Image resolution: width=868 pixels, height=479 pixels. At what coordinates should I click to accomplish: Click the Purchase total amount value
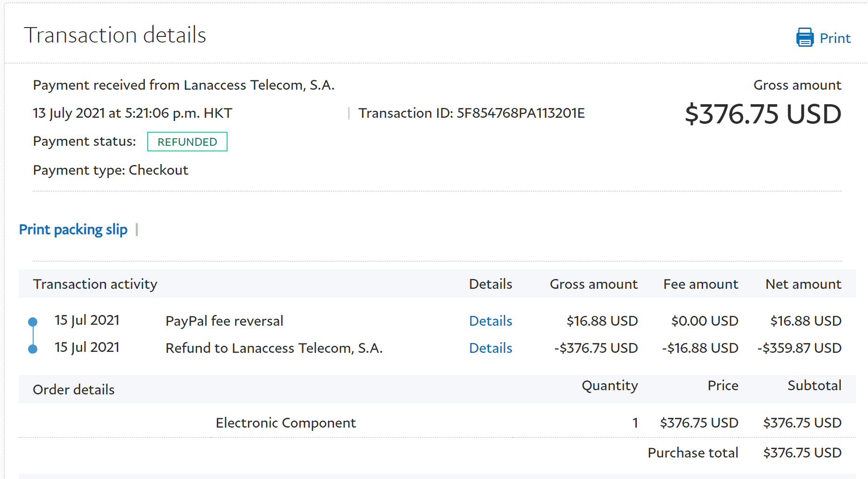[x=802, y=453]
